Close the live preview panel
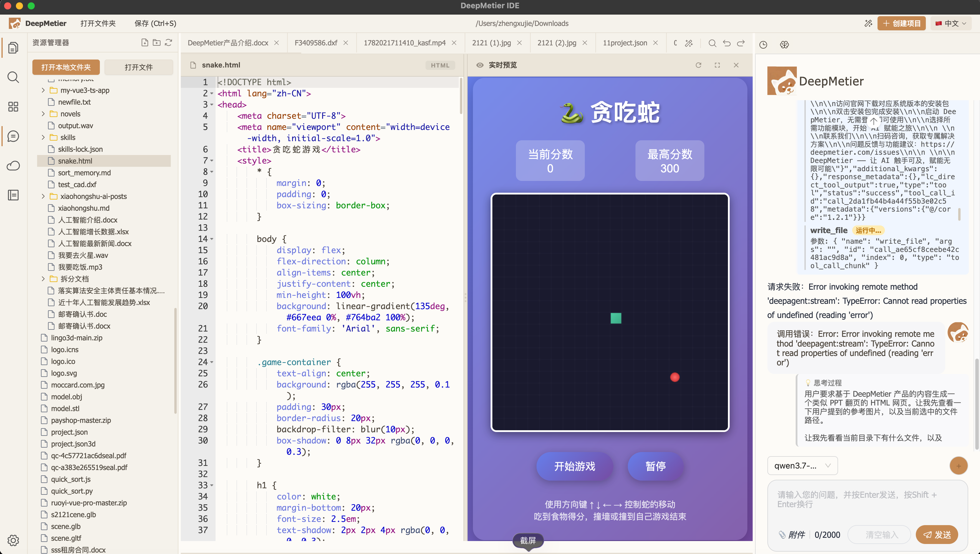This screenshot has height=554, width=980. 736,65
